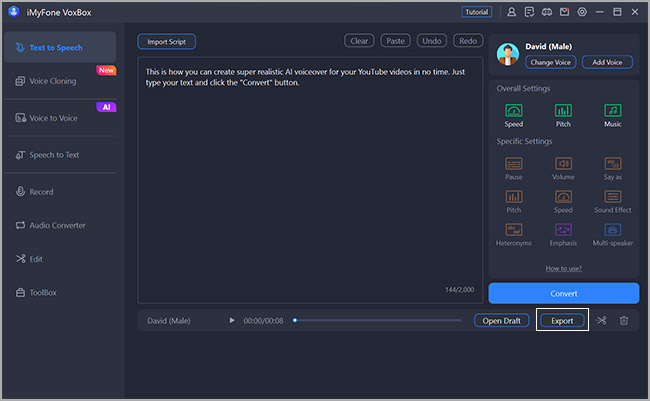The width and height of the screenshot is (650, 401).
Task: Click the Redo button
Action: [468, 41]
